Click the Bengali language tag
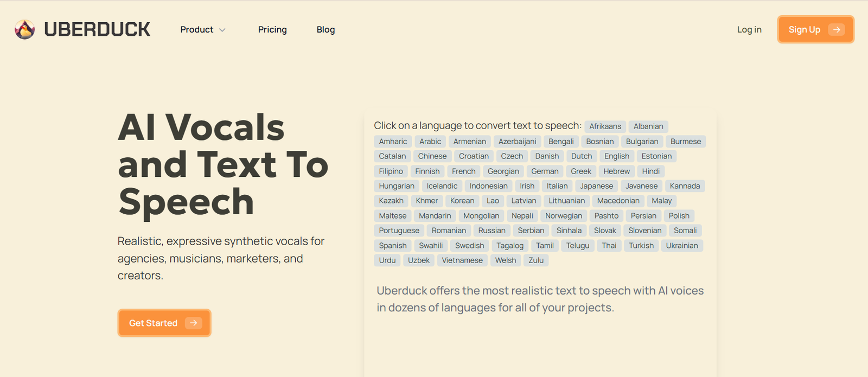868x377 pixels. click(561, 142)
